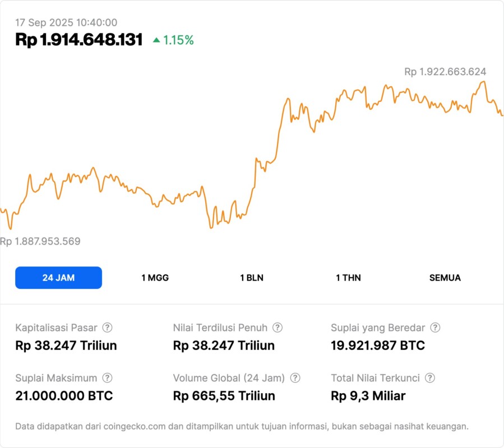Click help icon beside Suplai Maksimum
The width and height of the screenshot is (504, 448).
107,378
